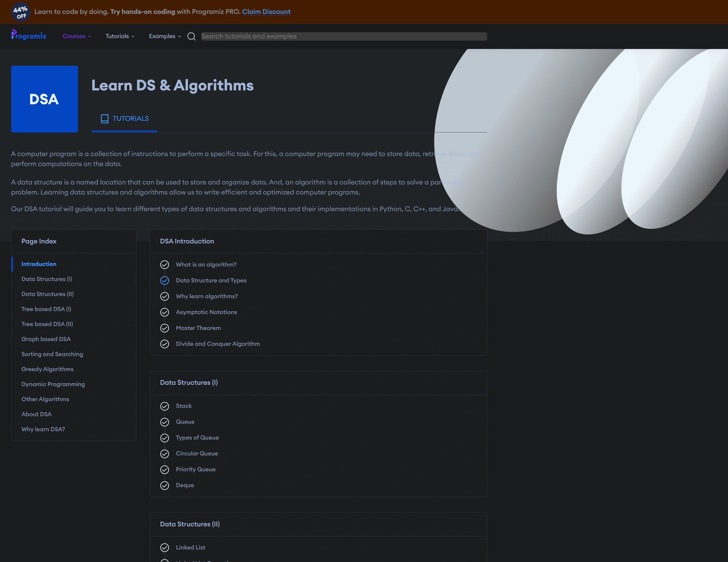Open the Deque tutorial link
Screen dimensions: 728x562
point(185,485)
